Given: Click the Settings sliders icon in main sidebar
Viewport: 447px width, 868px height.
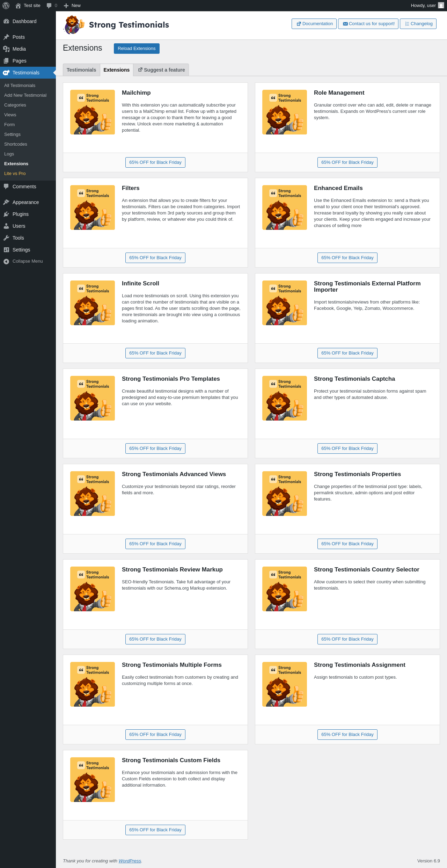Looking at the screenshot, I should click(6, 250).
